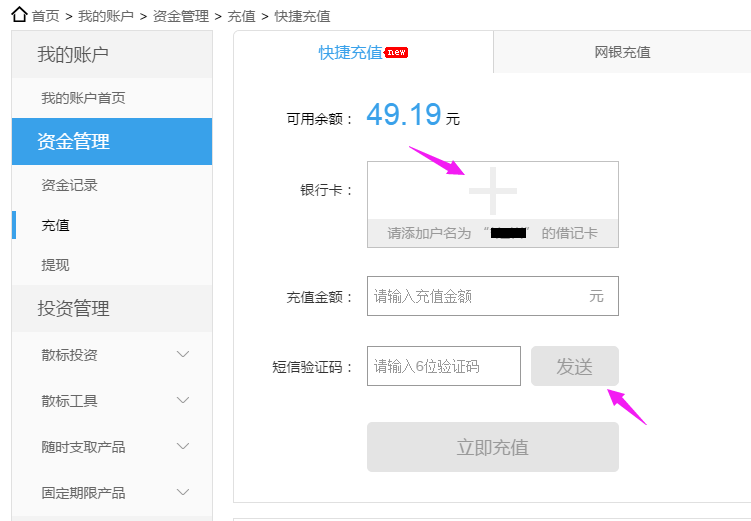The height and width of the screenshot is (521, 751).
Task: Open 提现 in the sidebar
Action: [55, 265]
